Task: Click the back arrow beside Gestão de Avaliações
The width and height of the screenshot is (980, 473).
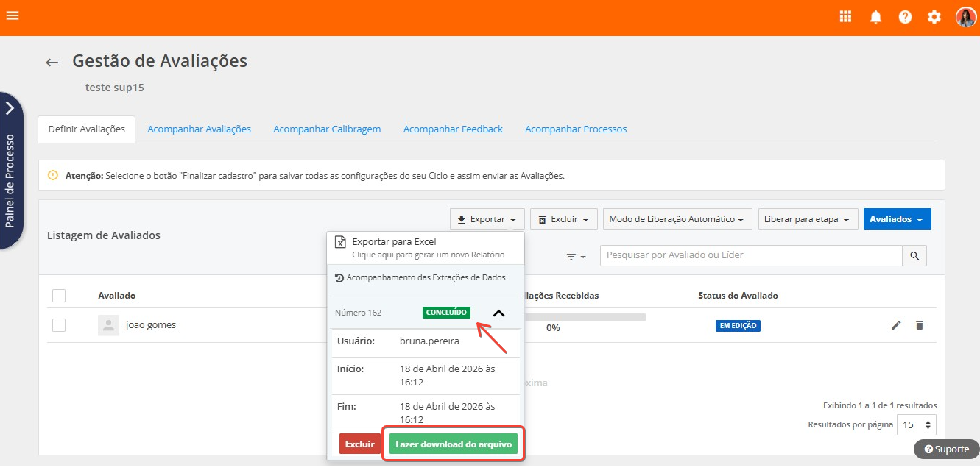Action: [x=52, y=63]
